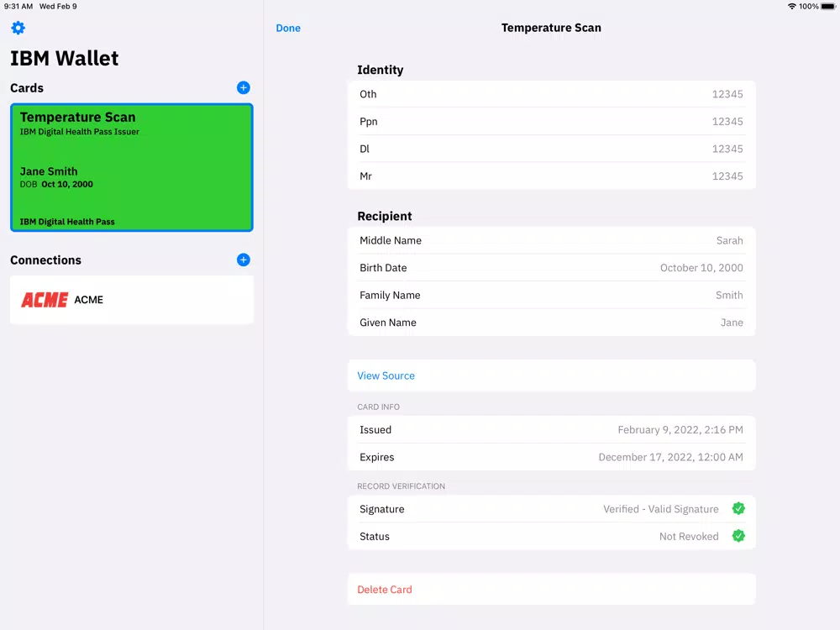Tap Done to close the card details
This screenshot has width=840, height=630.
pyautogui.click(x=288, y=28)
